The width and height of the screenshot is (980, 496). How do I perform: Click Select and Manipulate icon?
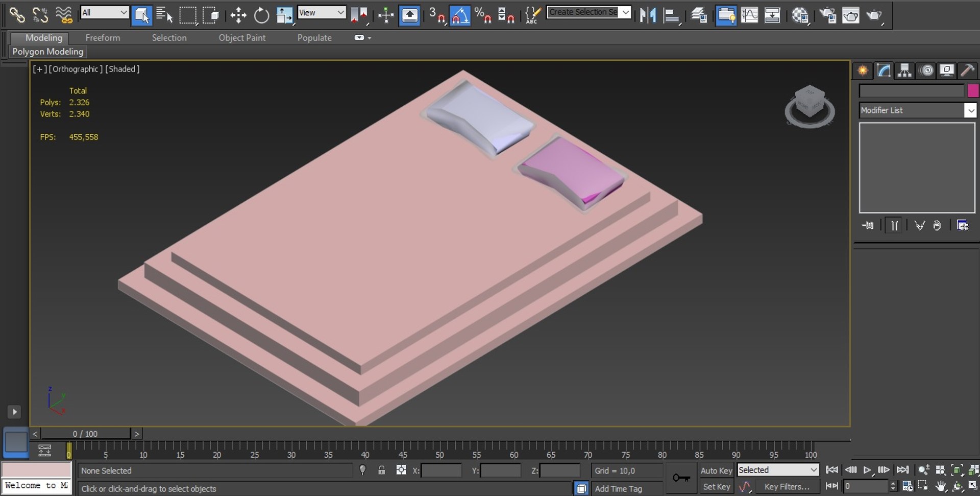click(386, 15)
